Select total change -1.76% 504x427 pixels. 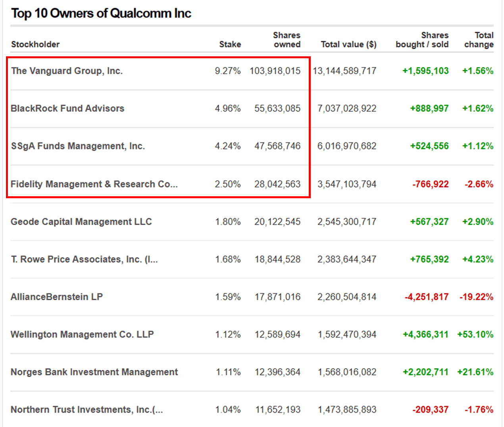click(479, 410)
